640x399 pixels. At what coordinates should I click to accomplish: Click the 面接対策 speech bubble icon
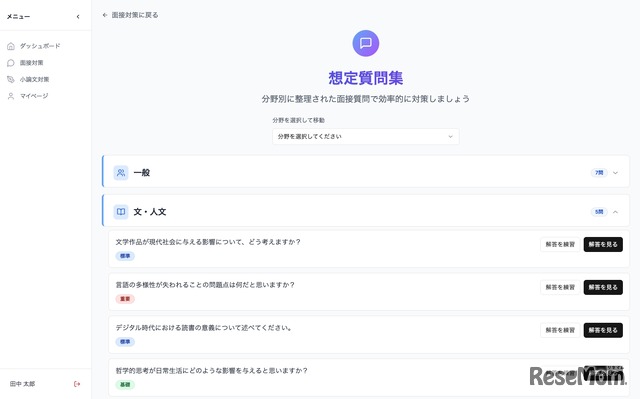coord(11,63)
